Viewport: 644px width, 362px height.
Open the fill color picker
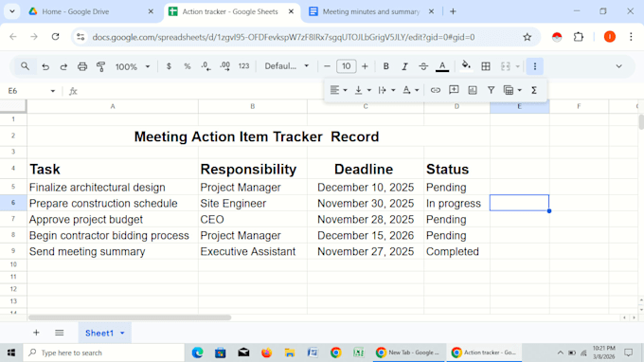[466, 65]
